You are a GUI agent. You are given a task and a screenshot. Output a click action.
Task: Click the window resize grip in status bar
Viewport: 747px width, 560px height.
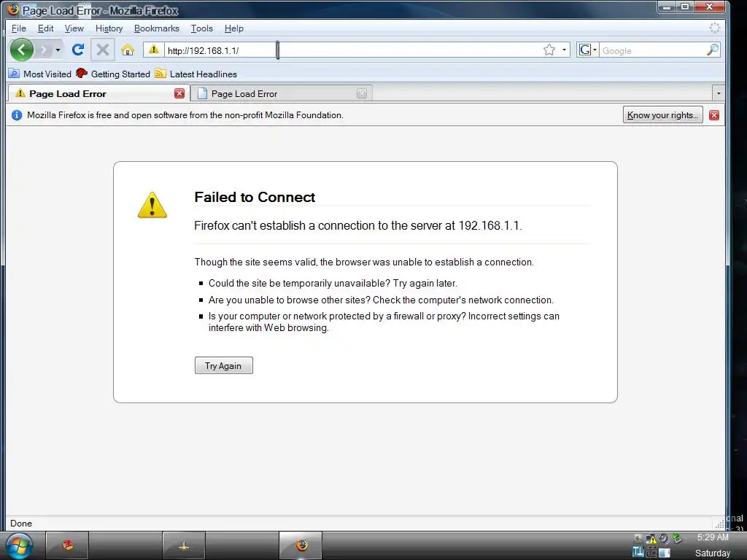pyautogui.click(x=720, y=524)
